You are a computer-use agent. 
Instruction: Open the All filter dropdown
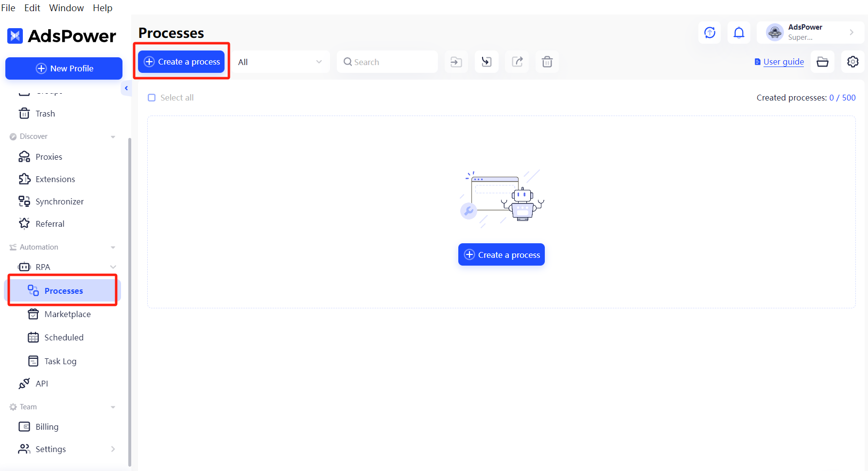point(281,62)
